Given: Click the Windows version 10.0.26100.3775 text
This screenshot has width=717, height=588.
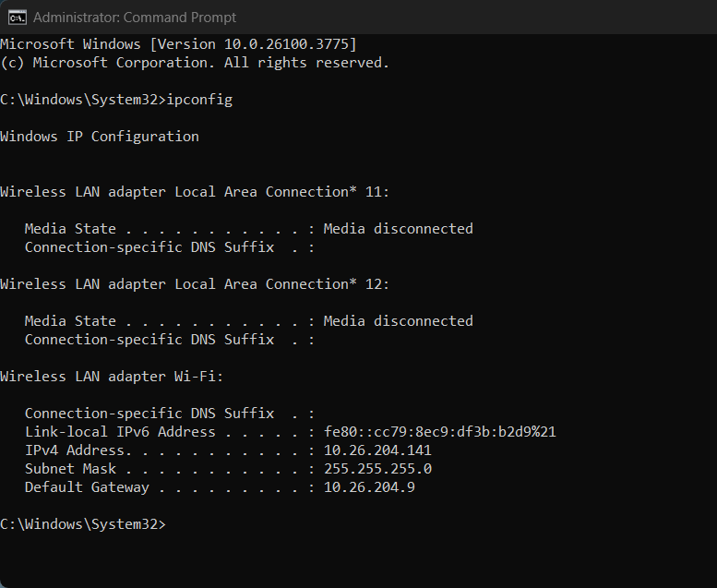Looking at the screenshot, I should (x=253, y=44).
